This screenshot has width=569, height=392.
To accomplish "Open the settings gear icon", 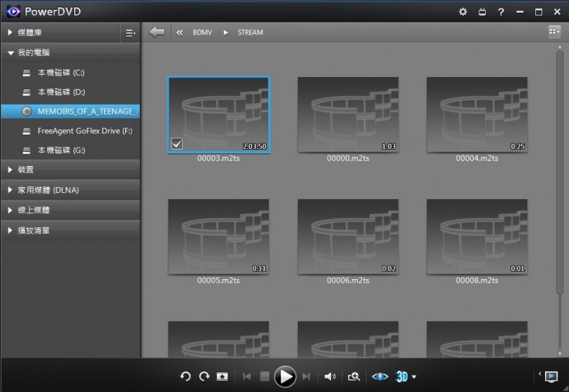I will (x=463, y=12).
